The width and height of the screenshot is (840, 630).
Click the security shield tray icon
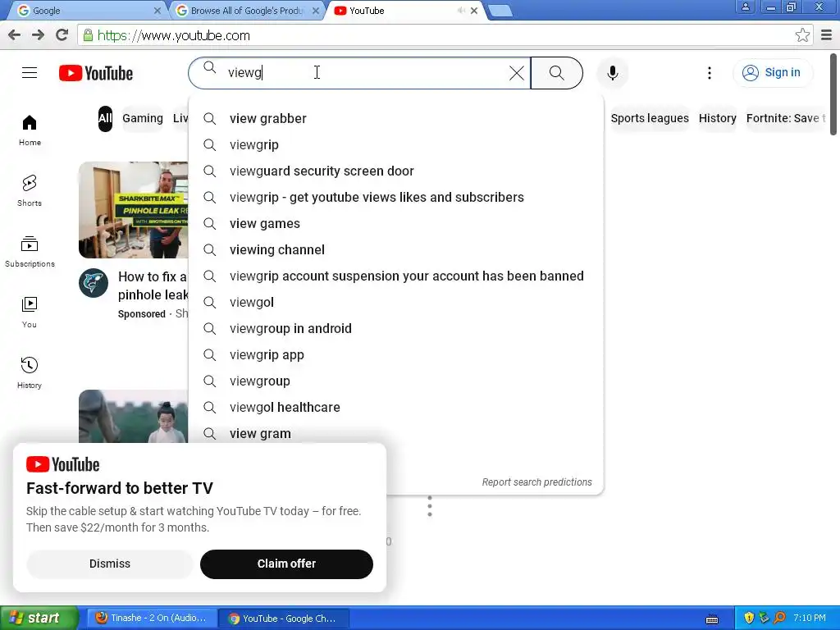point(749,619)
